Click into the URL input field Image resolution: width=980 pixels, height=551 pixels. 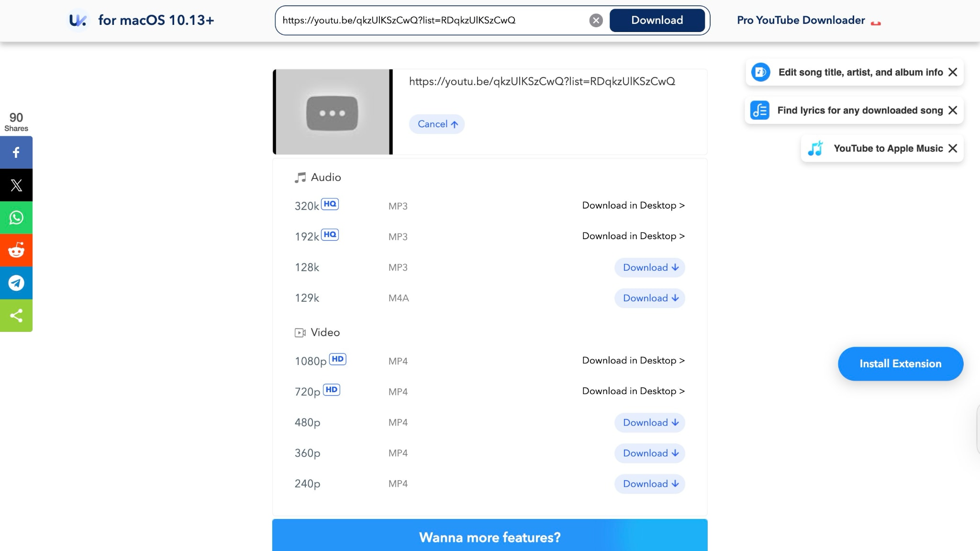pyautogui.click(x=433, y=20)
